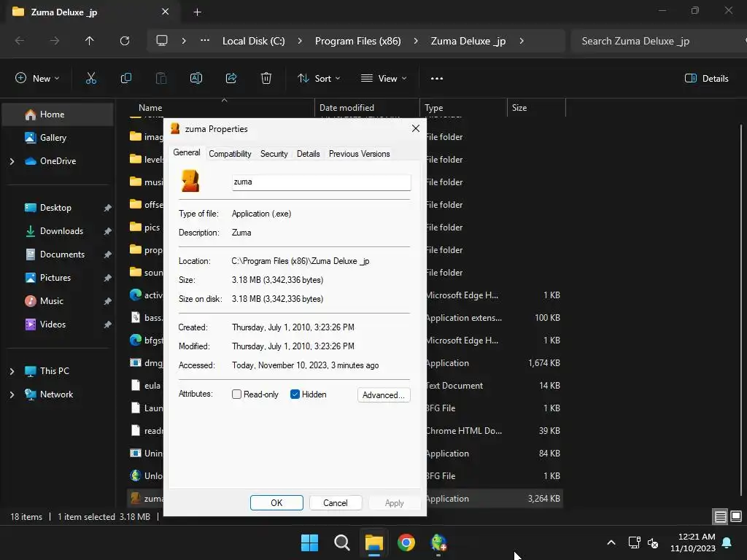
Task: Select the General tab in Properties
Action: tap(186, 152)
